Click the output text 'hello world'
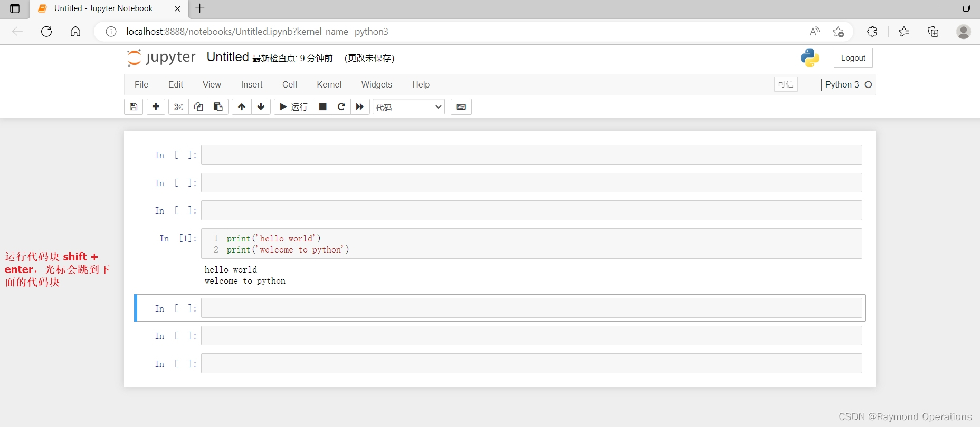 pyautogui.click(x=231, y=270)
